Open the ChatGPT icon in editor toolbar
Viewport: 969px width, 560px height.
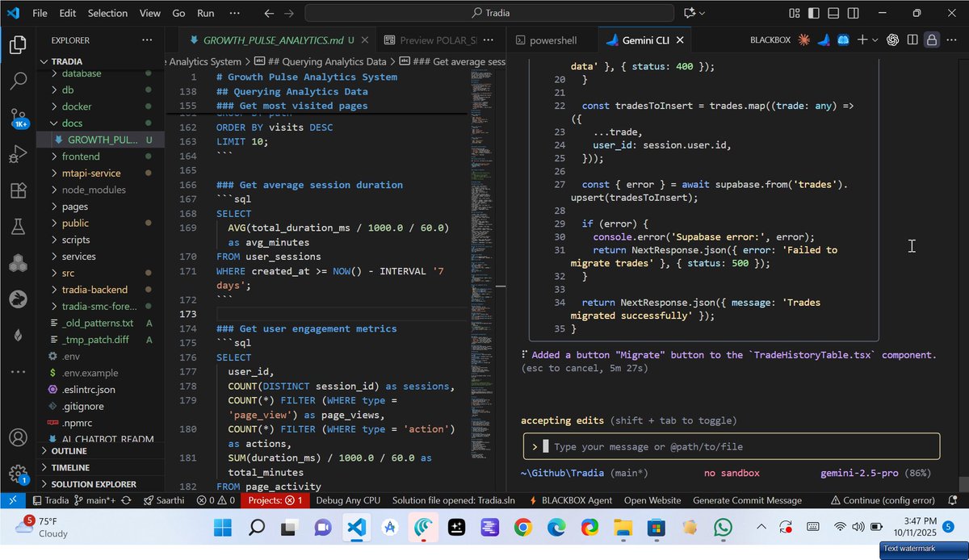pyautogui.click(x=893, y=40)
